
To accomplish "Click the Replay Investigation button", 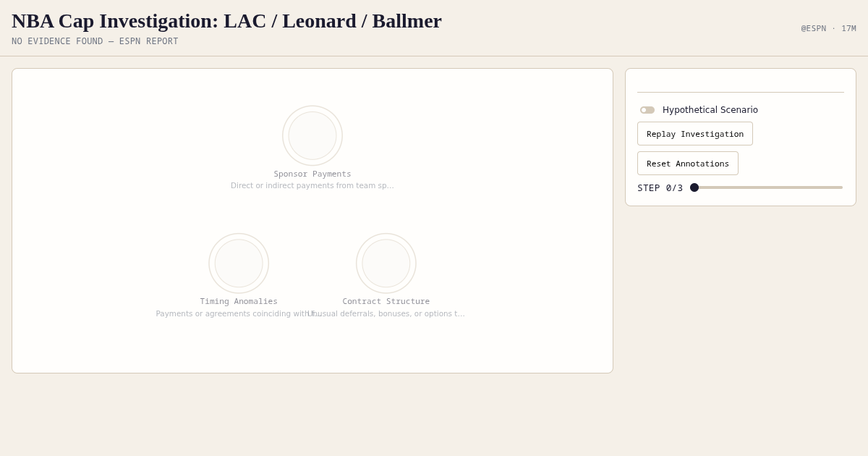I will pos(695,134).
